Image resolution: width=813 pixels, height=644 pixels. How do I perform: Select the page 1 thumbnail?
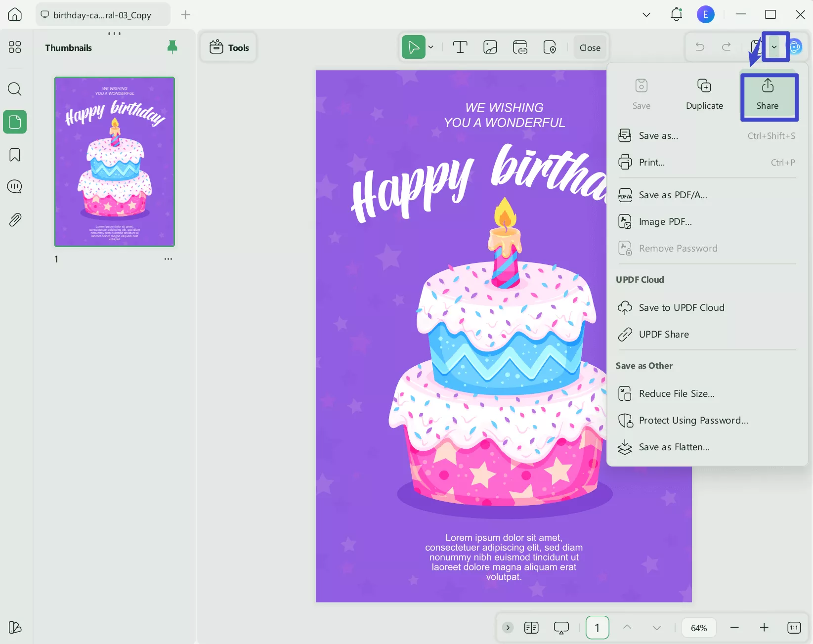pos(114,161)
